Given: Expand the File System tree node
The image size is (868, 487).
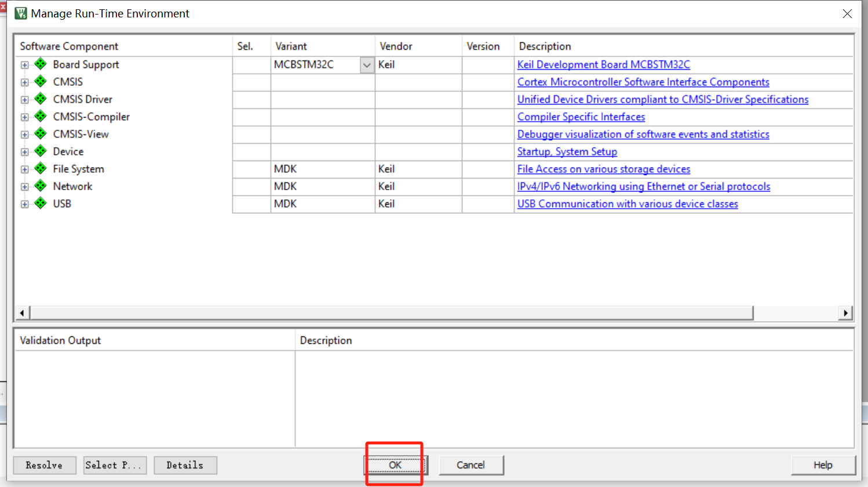Looking at the screenshot, I should click(x=24, y=169).
